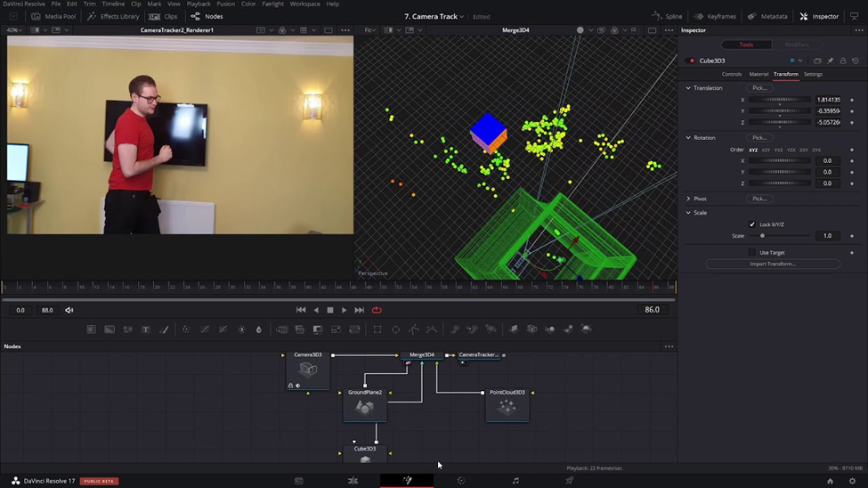Reset Cube3D3 tool to defaults icon
This screenshot has width=868, height=488.
point(856,61)
